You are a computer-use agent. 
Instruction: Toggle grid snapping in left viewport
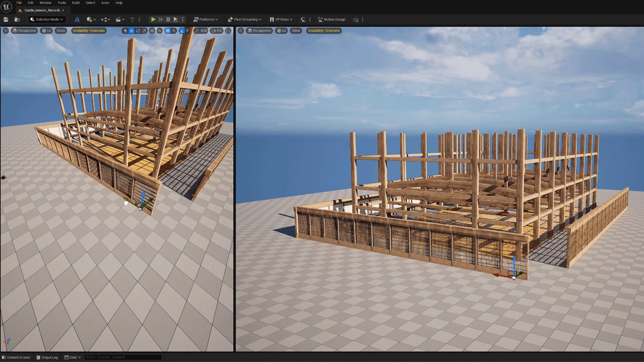click(168, 31)
